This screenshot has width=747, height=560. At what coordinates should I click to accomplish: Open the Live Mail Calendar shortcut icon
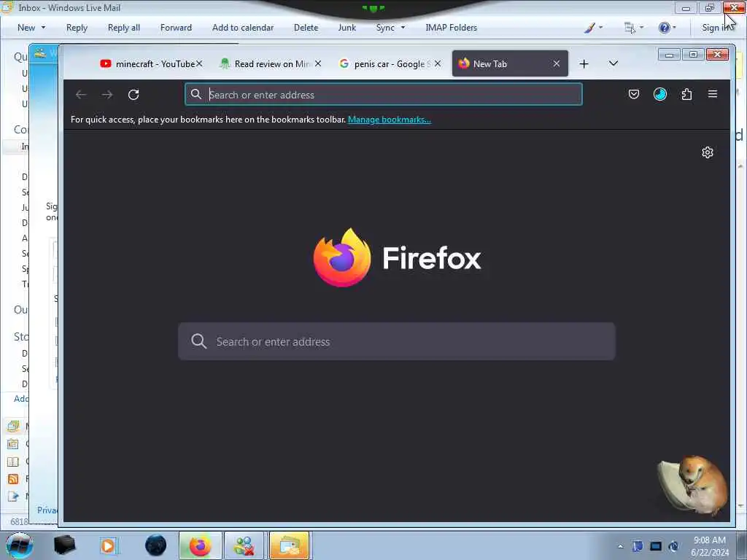point(13,444)
